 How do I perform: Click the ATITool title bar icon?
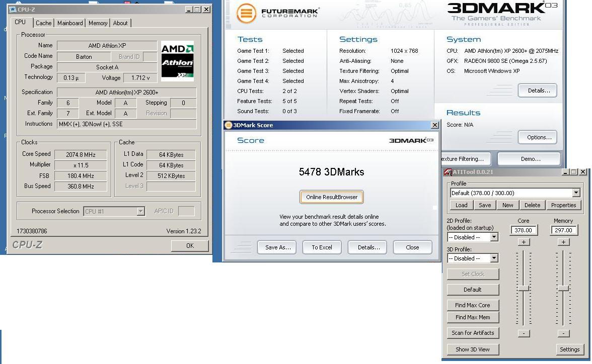pyautogui.click(x=448, y=172)
